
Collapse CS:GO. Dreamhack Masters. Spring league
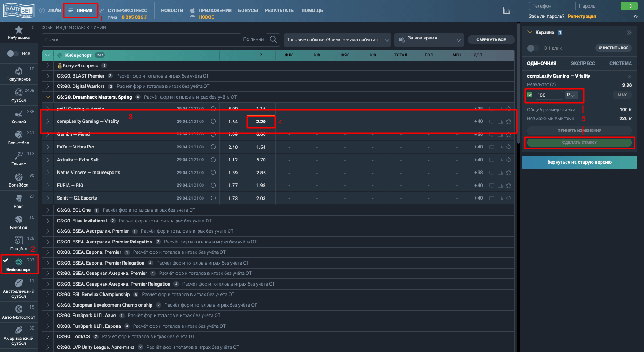point(48,97)
